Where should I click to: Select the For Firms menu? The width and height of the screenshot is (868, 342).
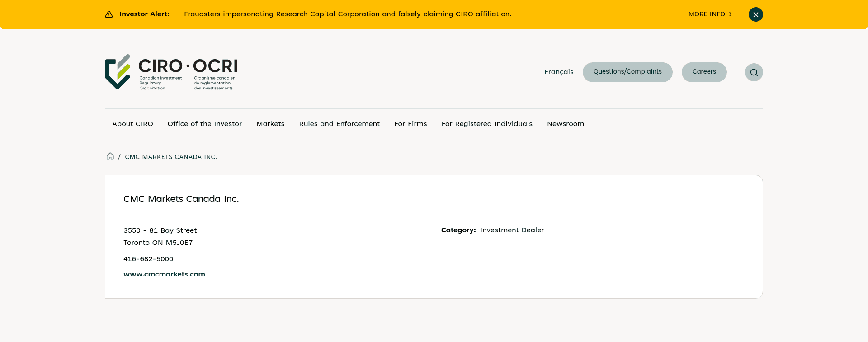(x=410, y=124)
